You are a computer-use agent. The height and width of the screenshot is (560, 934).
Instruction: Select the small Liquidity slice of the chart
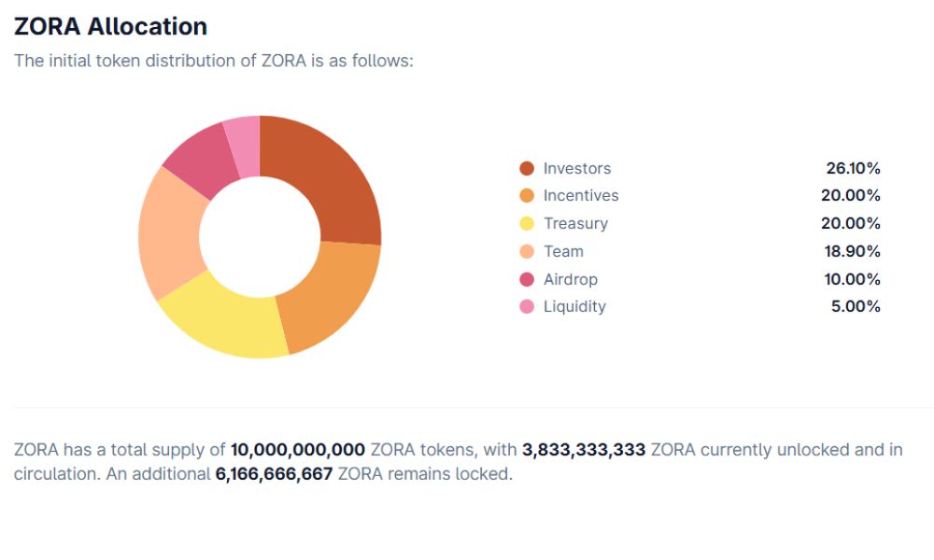[x=243, y=140]
